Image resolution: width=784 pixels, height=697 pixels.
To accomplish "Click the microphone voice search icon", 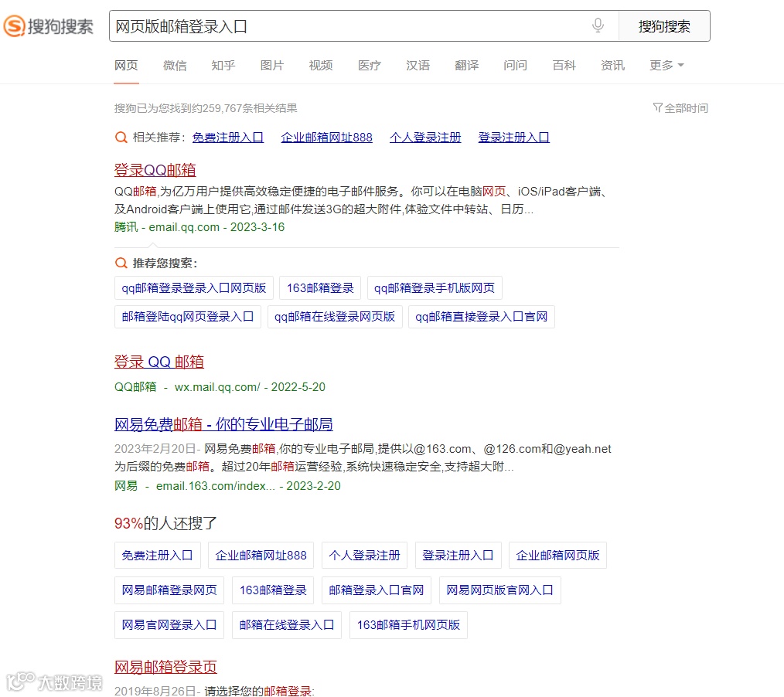I will coord(598,25).
